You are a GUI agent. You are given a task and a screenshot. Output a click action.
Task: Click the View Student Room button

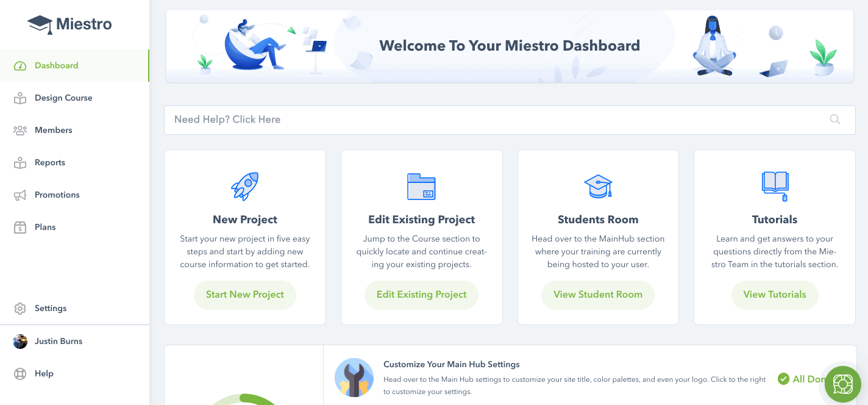pos(598,295)
